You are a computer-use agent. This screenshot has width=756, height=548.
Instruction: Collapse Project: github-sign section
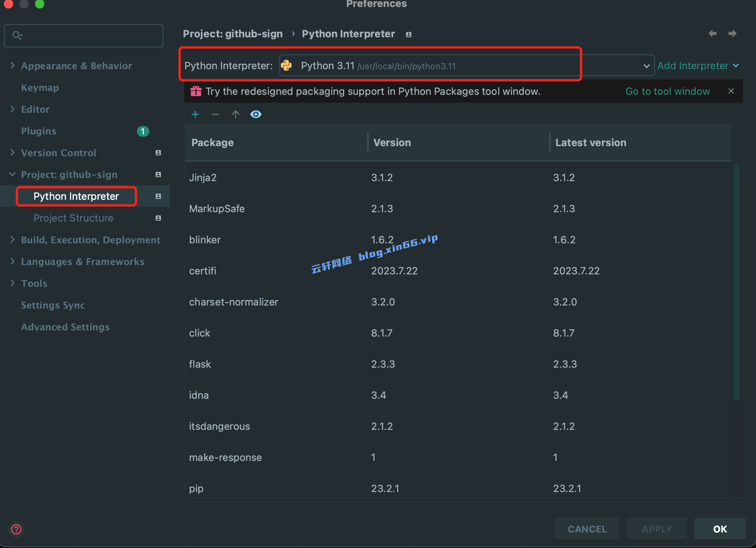click(12, 174)
